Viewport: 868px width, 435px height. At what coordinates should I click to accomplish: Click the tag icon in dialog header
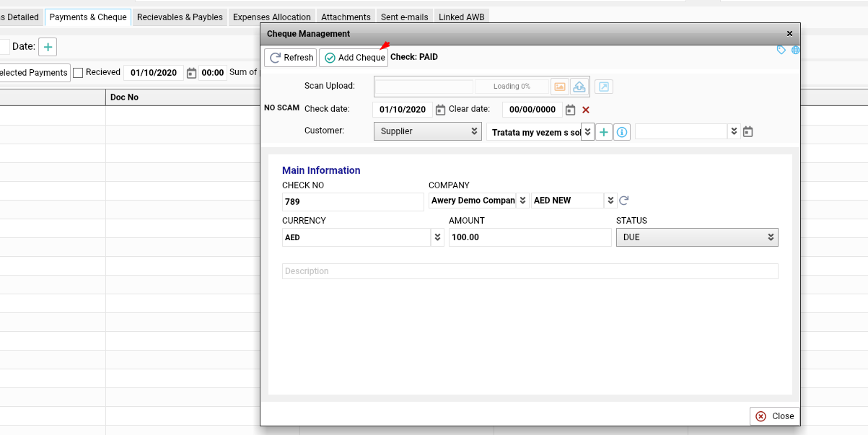(x=781, y=50)
